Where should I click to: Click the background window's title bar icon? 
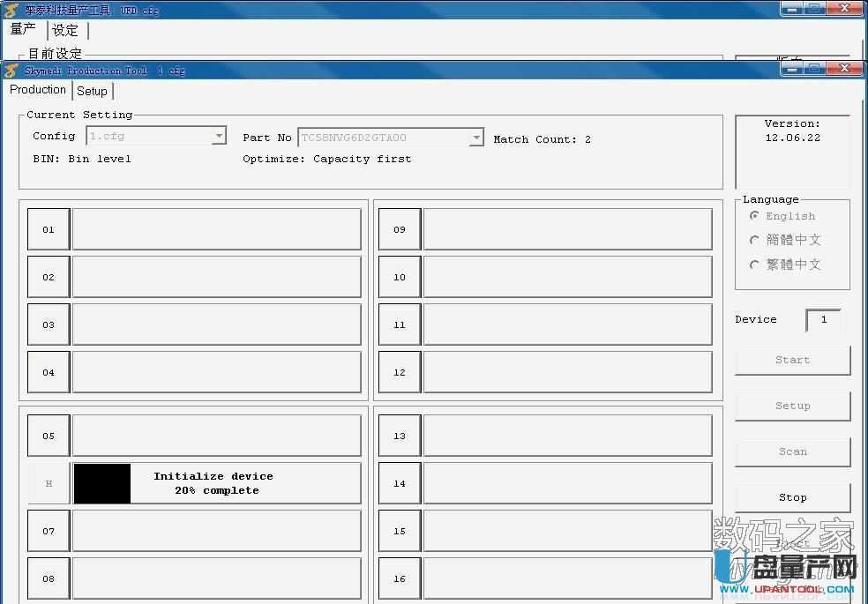point(12,11)
